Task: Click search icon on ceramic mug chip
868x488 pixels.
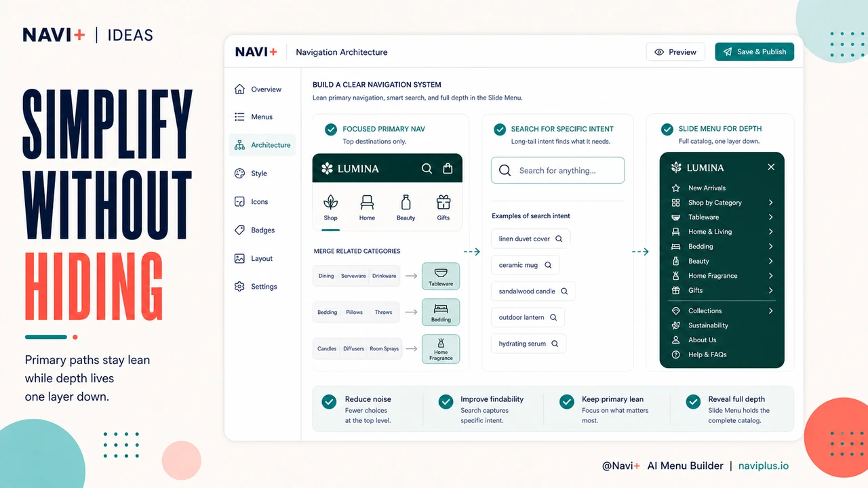Action: coord(548,266)
